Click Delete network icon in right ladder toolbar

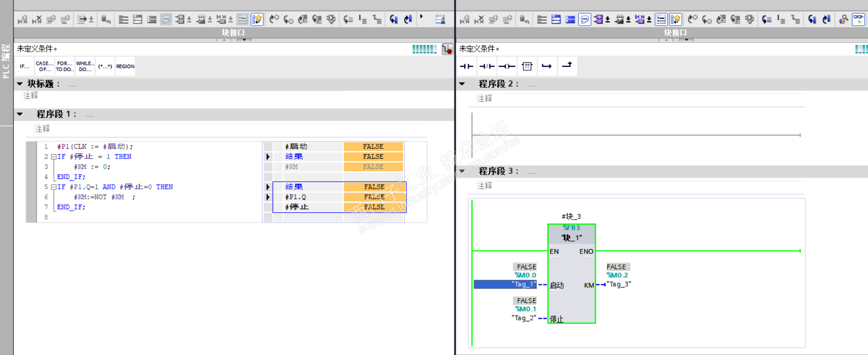click(x=479, y=19)
